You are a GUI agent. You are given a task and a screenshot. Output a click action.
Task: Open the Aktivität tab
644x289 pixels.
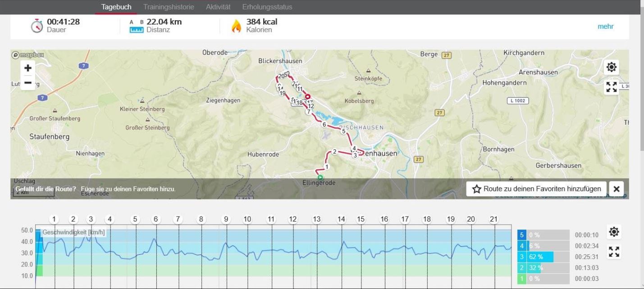point(218,7)
